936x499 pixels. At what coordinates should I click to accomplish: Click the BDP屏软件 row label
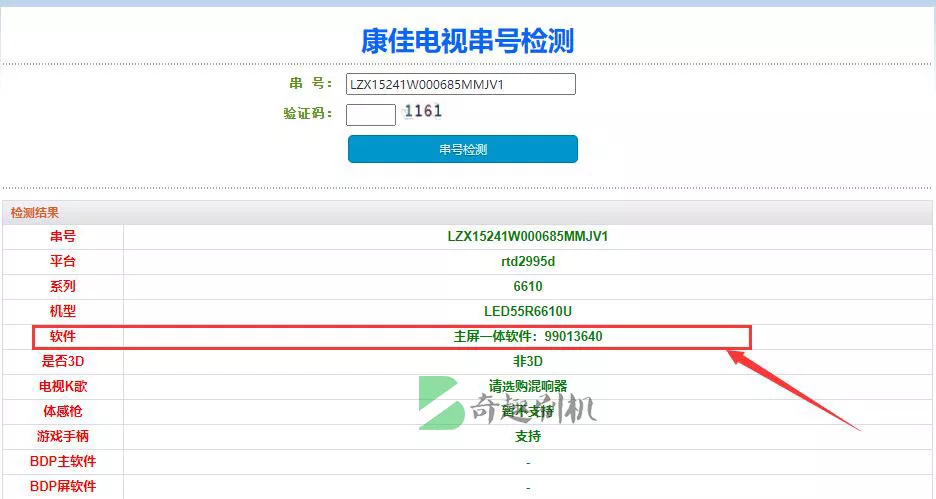63,486
